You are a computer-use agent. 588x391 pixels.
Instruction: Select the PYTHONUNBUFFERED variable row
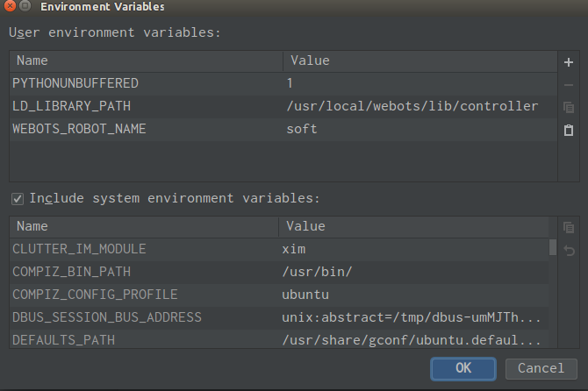click(75, 83)
